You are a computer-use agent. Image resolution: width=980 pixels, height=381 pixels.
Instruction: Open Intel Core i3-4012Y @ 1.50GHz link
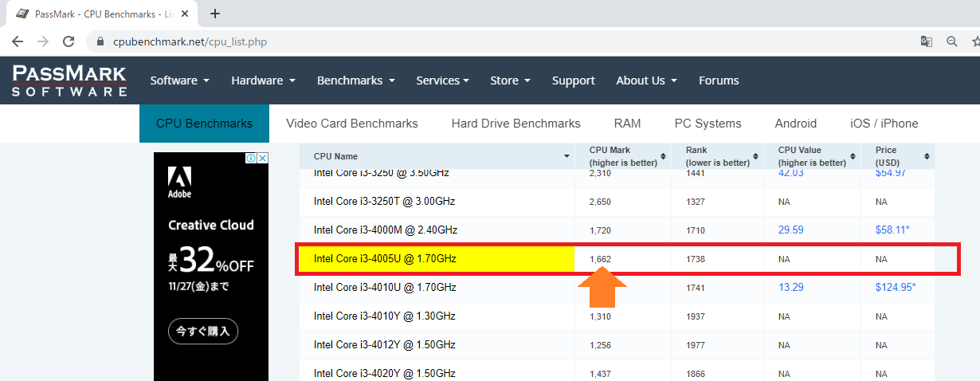(385, 345)
